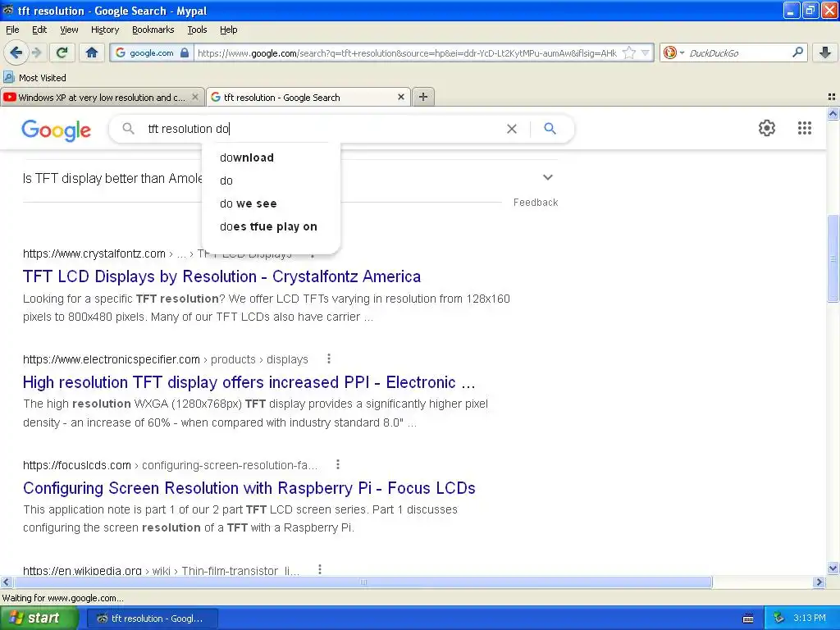This screenshot has height=630, width=840.
Task: Click the horizontal scrollbar right arrow
Action: point(819,582)
